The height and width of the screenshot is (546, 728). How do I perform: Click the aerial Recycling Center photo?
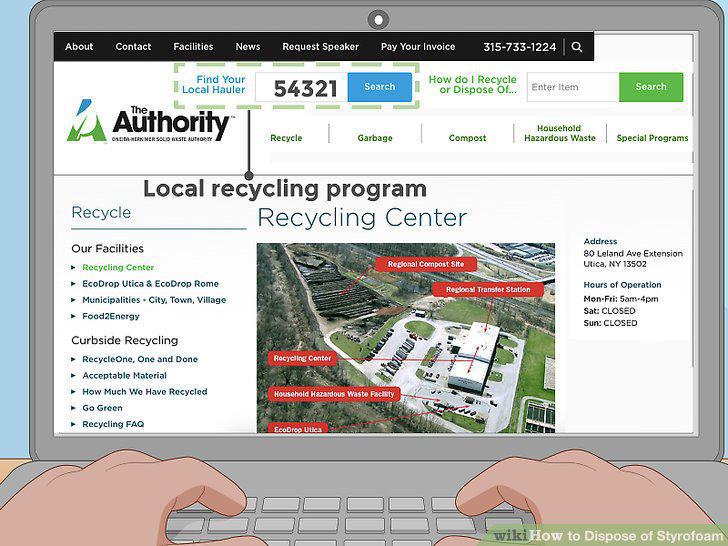tap(406, 338)
